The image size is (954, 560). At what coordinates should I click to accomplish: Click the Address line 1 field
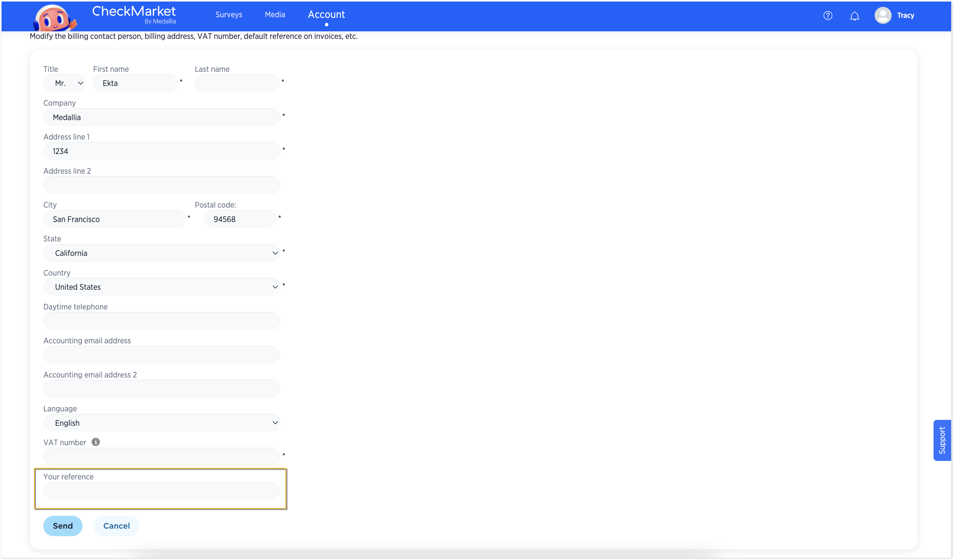point(162,151)
